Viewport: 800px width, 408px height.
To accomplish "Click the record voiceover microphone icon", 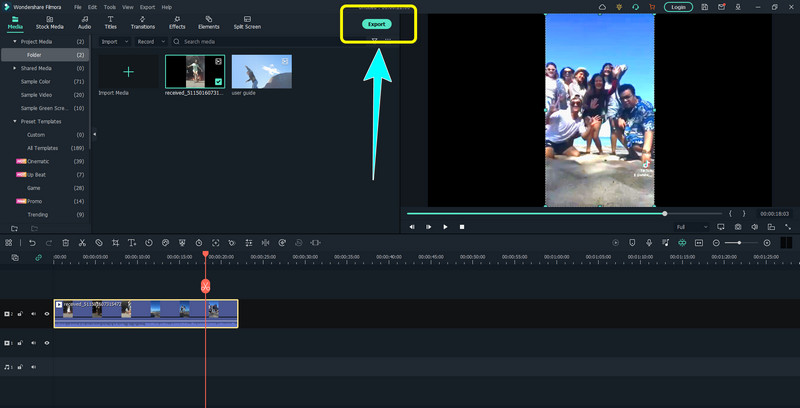I will [649, 243].
